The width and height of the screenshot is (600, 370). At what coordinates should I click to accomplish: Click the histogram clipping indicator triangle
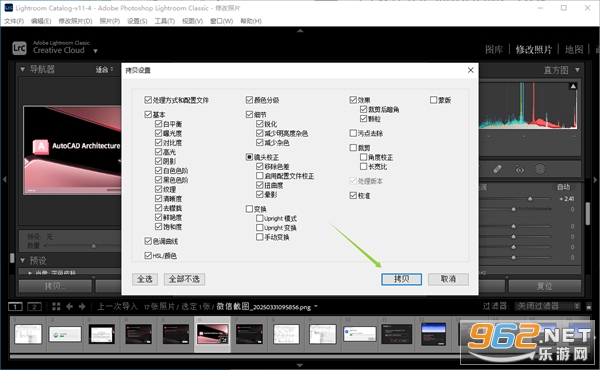(573, 86)
